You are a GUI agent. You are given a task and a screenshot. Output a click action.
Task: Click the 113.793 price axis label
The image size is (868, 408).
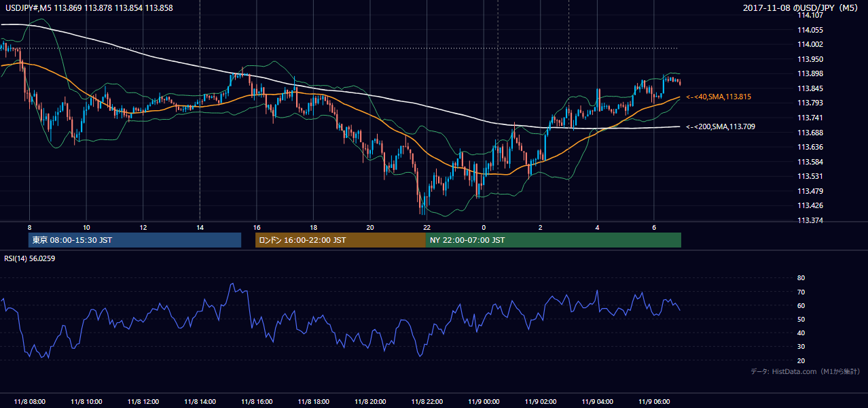coord(810,103)
